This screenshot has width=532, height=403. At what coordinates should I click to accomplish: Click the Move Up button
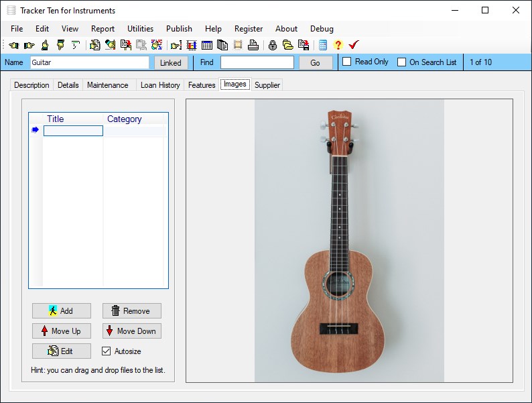pos(62,331)
